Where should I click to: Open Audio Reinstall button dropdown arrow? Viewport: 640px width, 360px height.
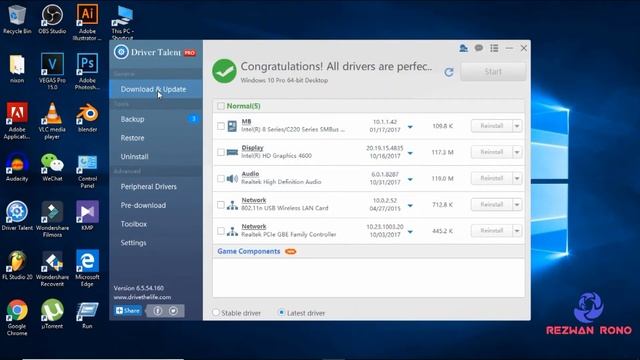[x=517, y=178]
